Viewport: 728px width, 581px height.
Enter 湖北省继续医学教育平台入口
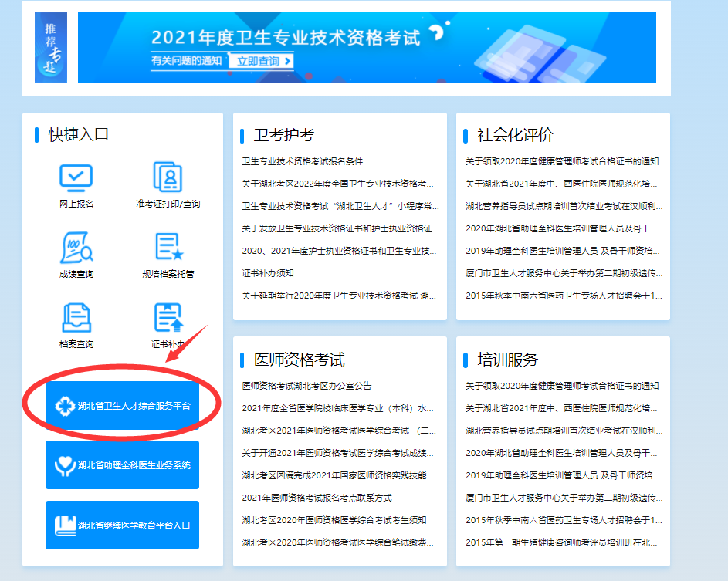coord(122,525)
